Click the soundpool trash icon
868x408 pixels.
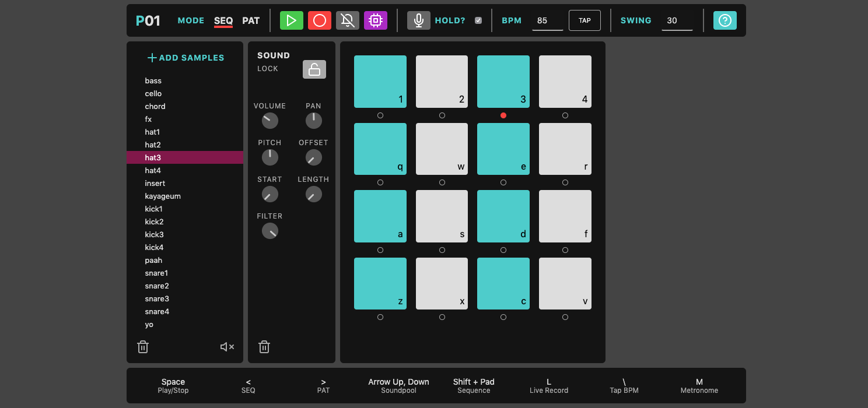(143, 347)
